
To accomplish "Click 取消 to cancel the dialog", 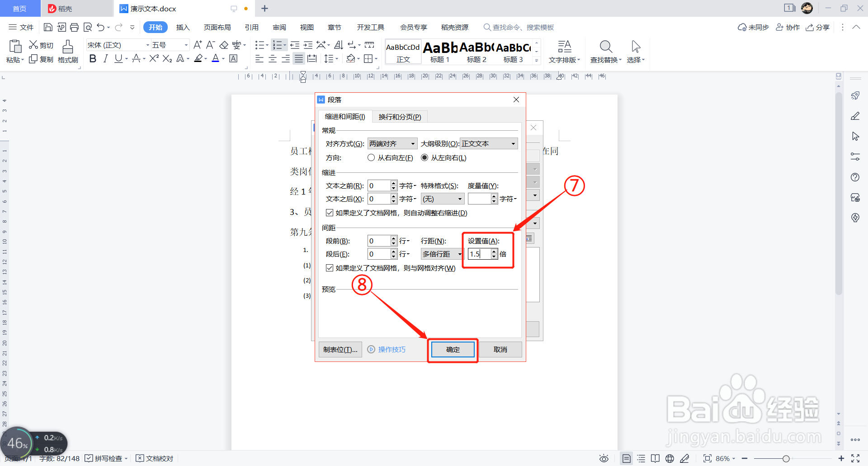I will pyautogui.click(x=500, y=349).
